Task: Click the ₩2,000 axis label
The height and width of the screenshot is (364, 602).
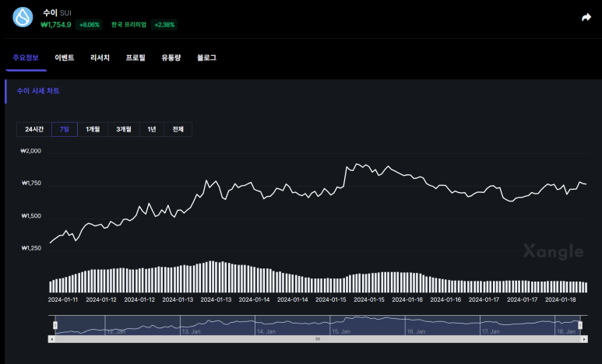Action: (30, 151)
